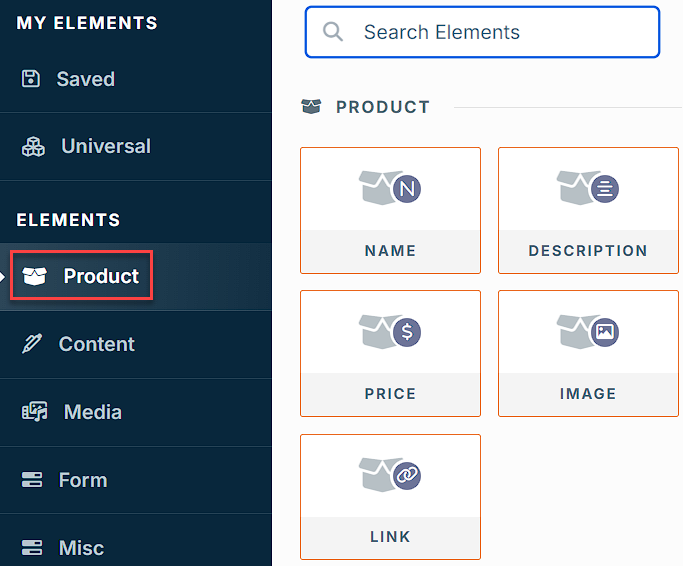
Task: Click the Form fields icon
Action: [32, 480]
